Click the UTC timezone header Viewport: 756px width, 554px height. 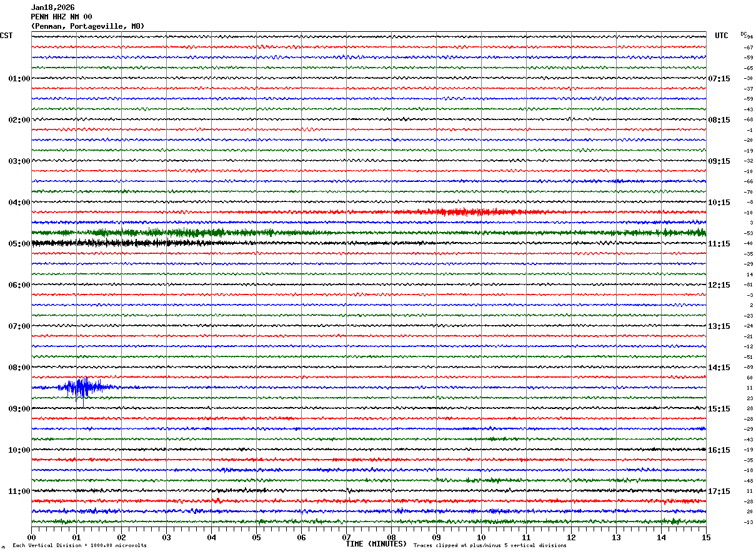[722, 36]
